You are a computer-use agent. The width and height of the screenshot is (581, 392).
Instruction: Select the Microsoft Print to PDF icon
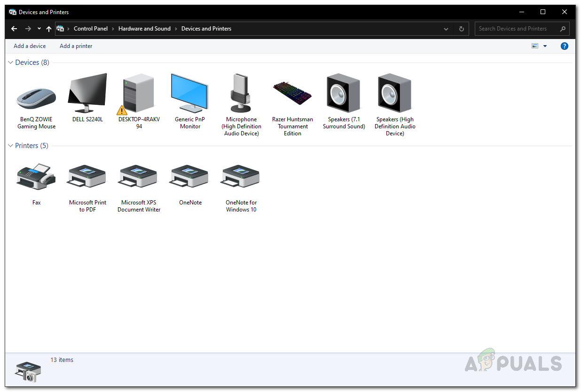pyautogui.click(x=87, y=177)
